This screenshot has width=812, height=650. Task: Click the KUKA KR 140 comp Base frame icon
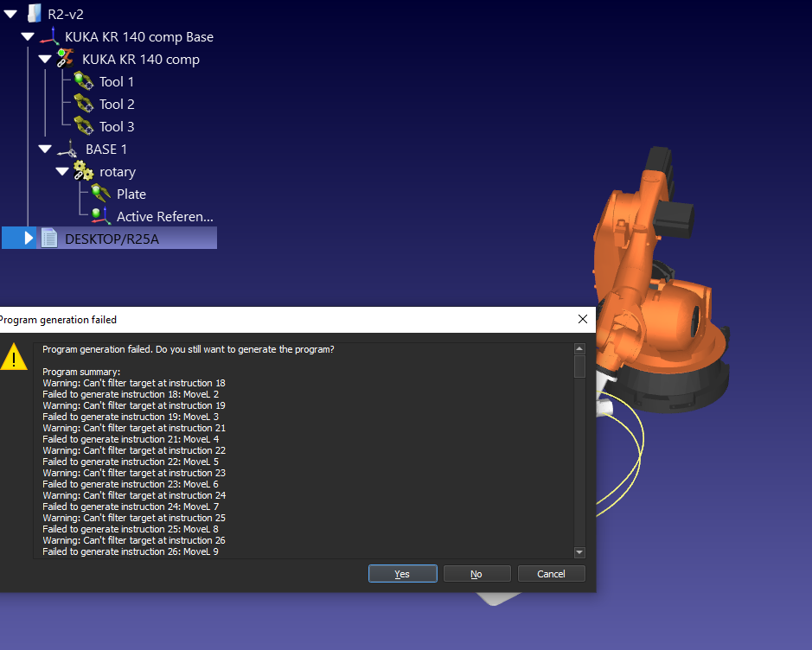click(x=50, y=37)
